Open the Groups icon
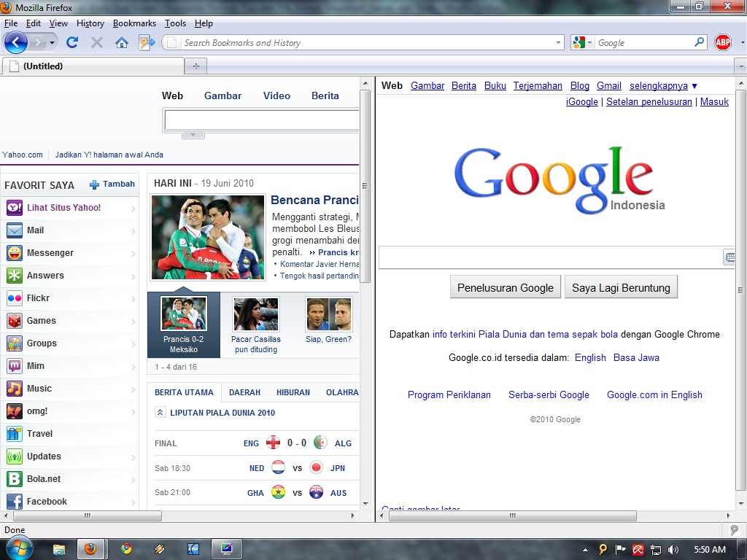The image size is (747, 560). (15, 343)
